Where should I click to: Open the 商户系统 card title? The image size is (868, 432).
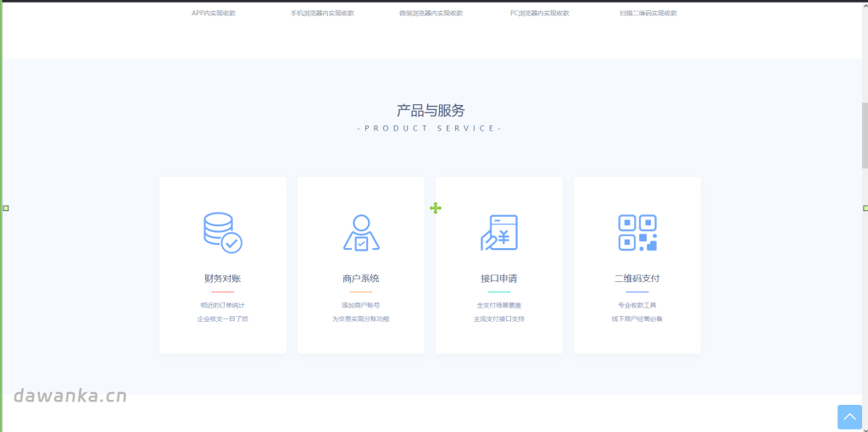pyautogui.click(x=361, y=278)
